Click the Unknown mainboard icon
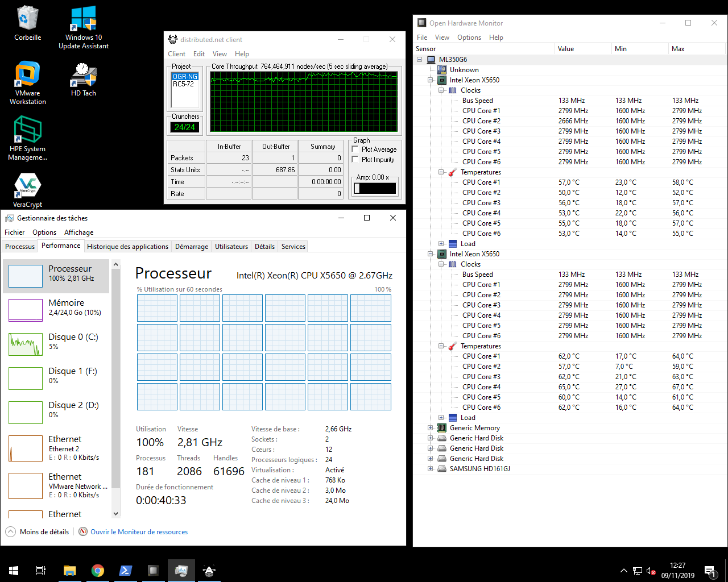 (x=441, y=70)
